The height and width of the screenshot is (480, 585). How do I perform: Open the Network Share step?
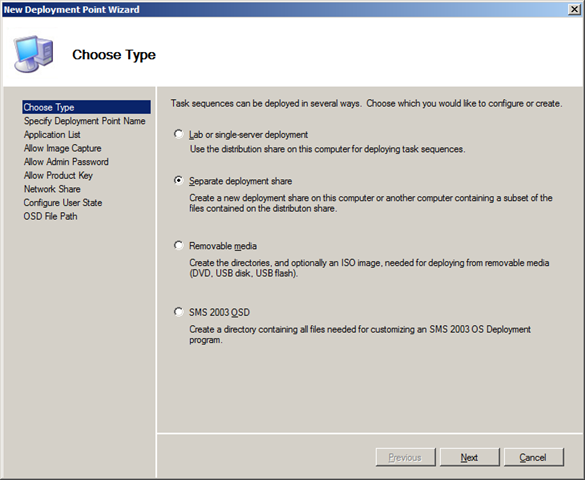[52, 189]
